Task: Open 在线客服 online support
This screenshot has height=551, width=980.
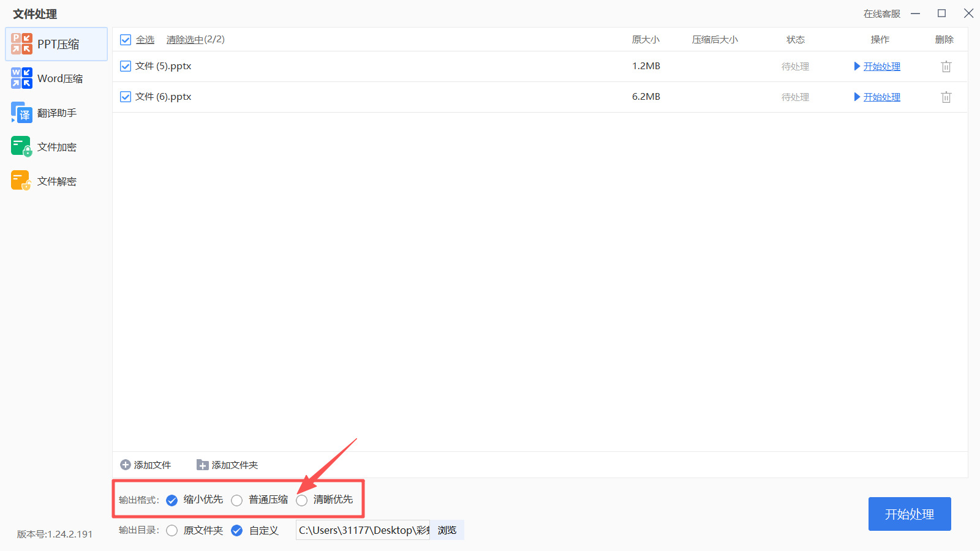Action: pyautogui.click(x=882, y=13)
